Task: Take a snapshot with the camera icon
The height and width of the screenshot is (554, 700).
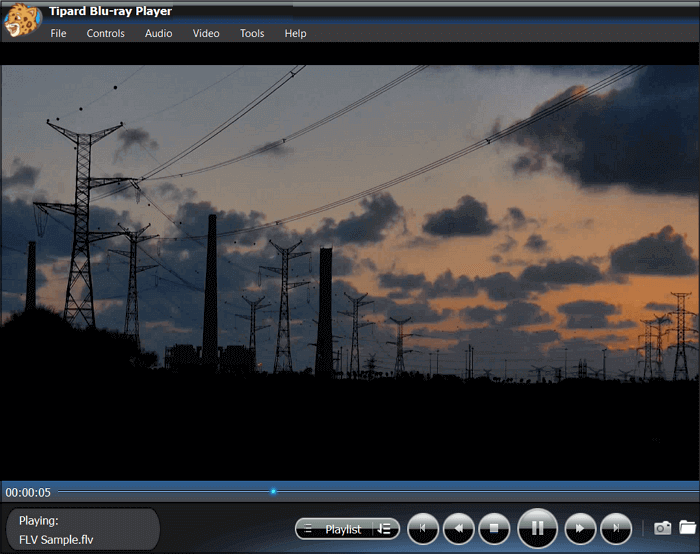Action: click(662, 528)
